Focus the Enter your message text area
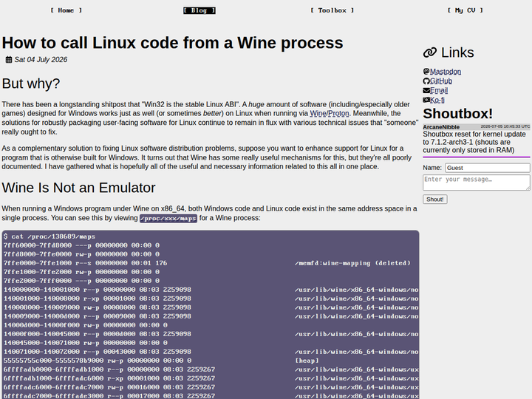This screenshot has height=399, width=532. 477,183
